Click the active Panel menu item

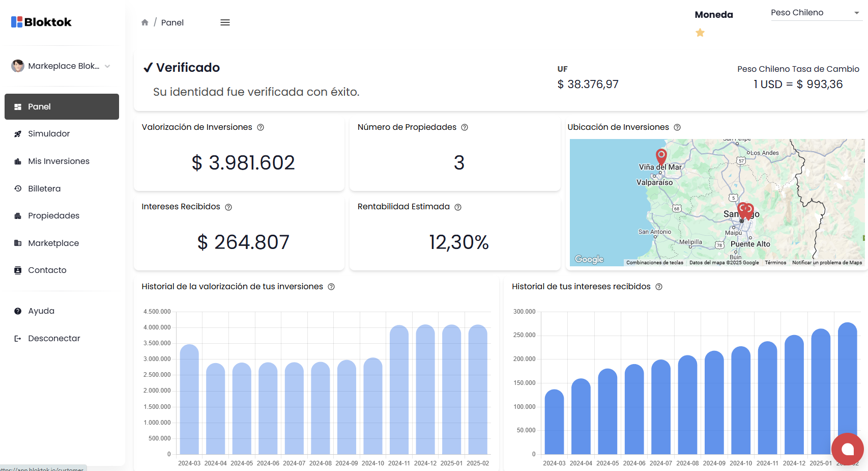39,106
